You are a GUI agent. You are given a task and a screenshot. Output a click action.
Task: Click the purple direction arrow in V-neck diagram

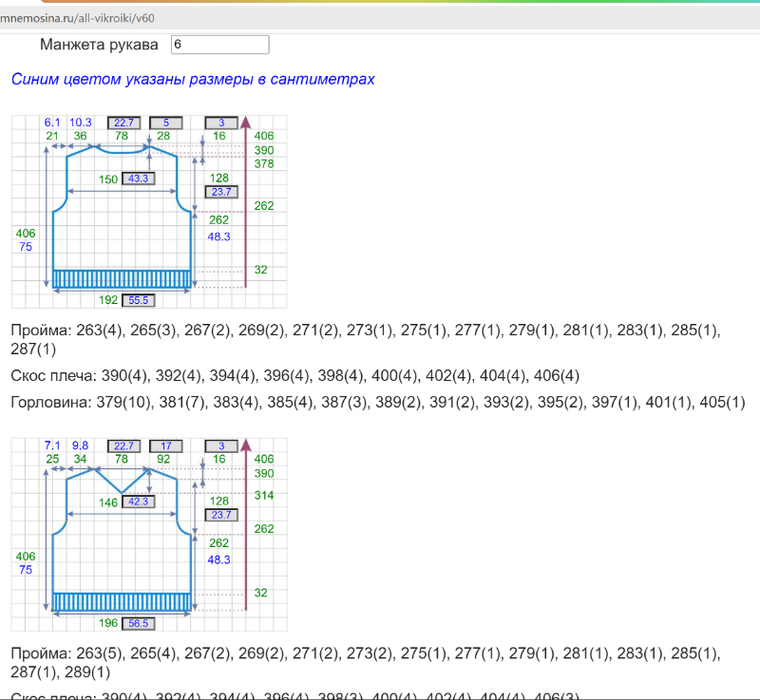pos(246,522)
